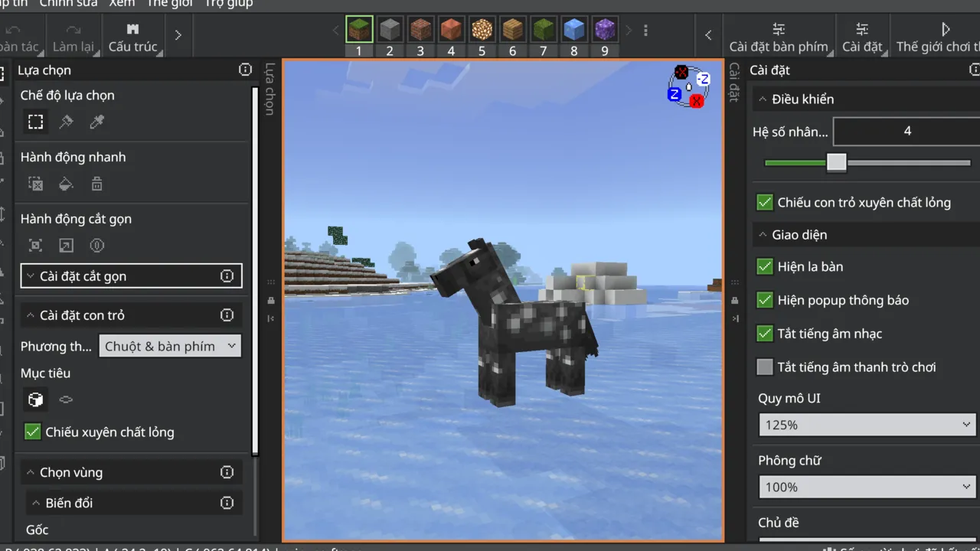
Task: Click the arrow-in-square trim action icon
Action: click(66, 246)
